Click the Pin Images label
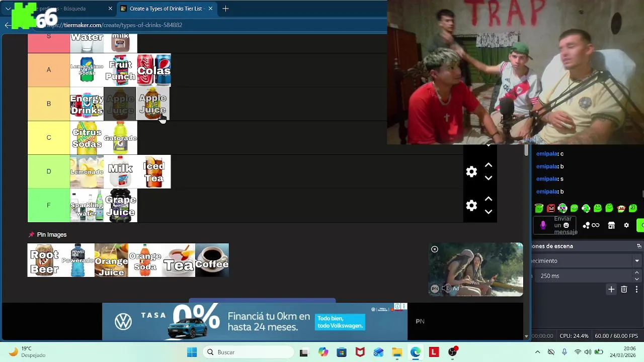This screenshot has height=362, width=644. (x=51, y=235)
